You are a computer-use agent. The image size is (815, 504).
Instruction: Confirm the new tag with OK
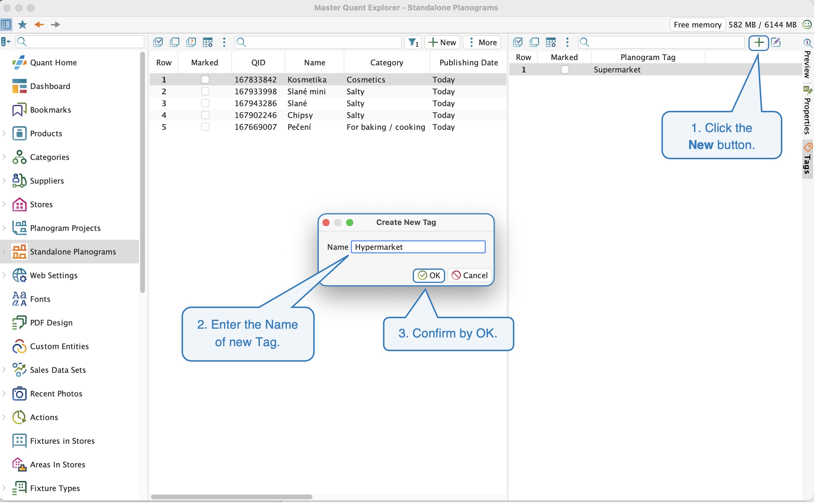click(x=429, y=276)
